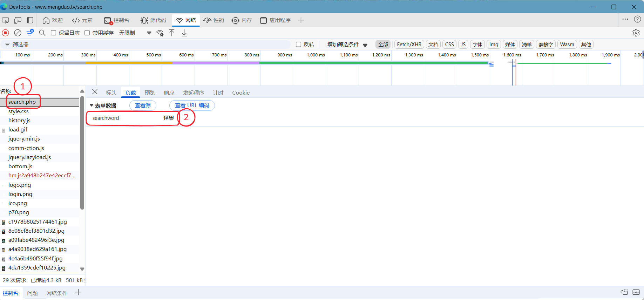Screen dimensions: 644x300
Task: Click the 查看源 button
Action: [x=143, y=105]
